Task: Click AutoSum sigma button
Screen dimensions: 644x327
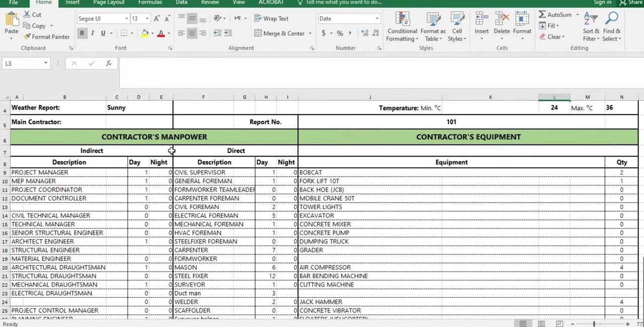Action: [x=555, y=15]
